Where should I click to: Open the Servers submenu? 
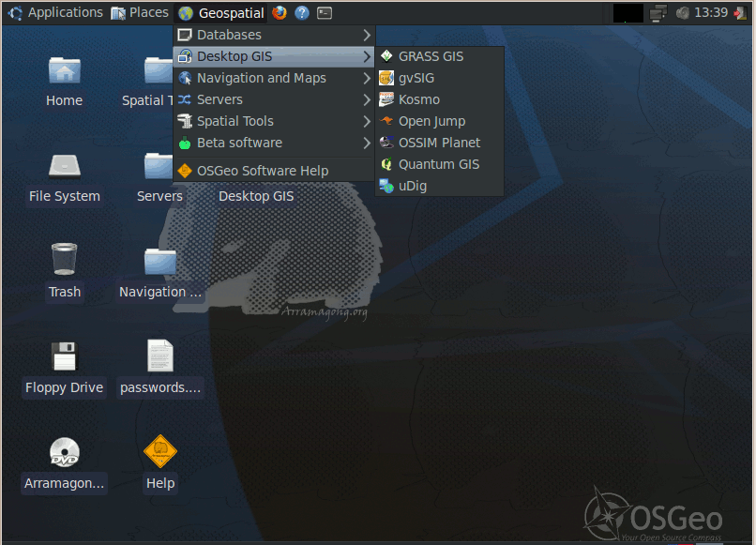pyautogui.click(x=273, y=99)
